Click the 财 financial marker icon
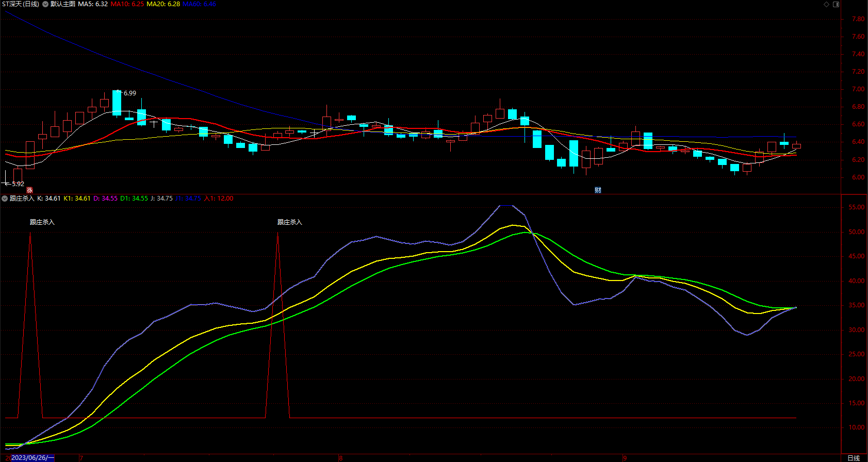Screen dimensions: 868x462 598,190
